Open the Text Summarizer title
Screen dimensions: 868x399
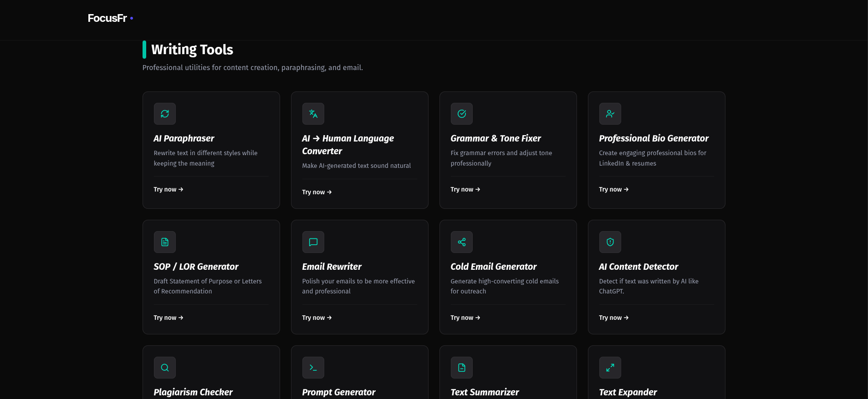coord(485,392)
